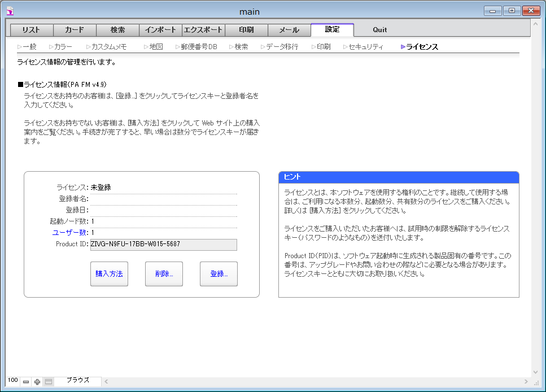Toggle the status toolbar icon

(49, 382)
